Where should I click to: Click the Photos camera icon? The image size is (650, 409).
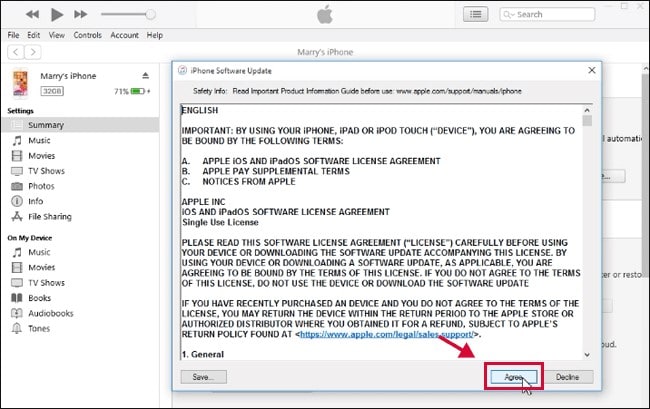click(x=17, y=186)
